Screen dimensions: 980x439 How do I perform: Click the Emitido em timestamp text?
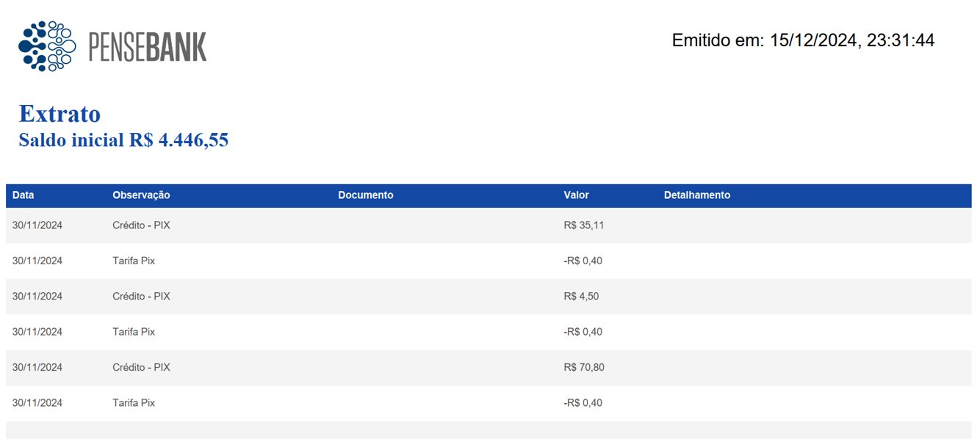click(x=803, y=40)
